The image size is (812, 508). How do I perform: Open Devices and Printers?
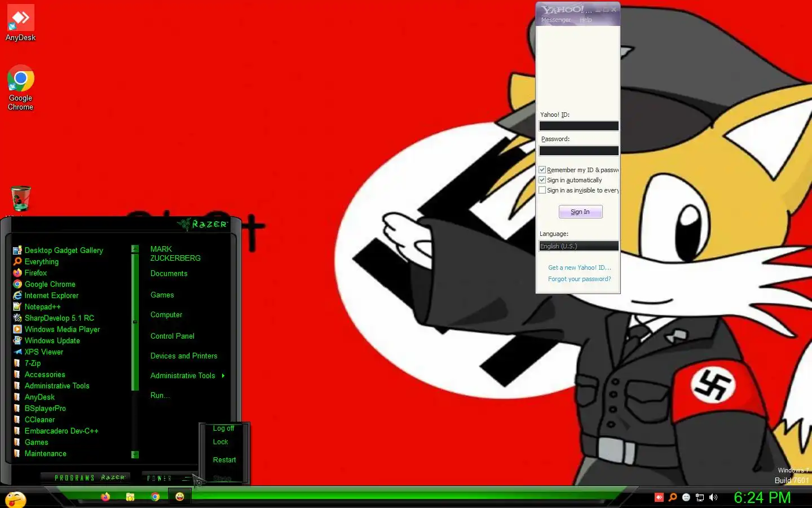(184, 356)
